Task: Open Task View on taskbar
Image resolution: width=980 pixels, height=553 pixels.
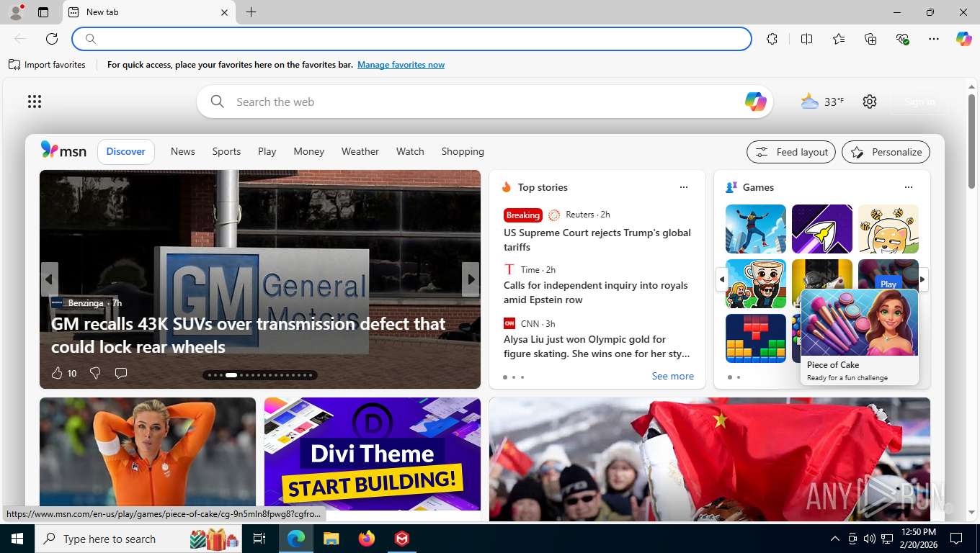Action: (259, 539)
